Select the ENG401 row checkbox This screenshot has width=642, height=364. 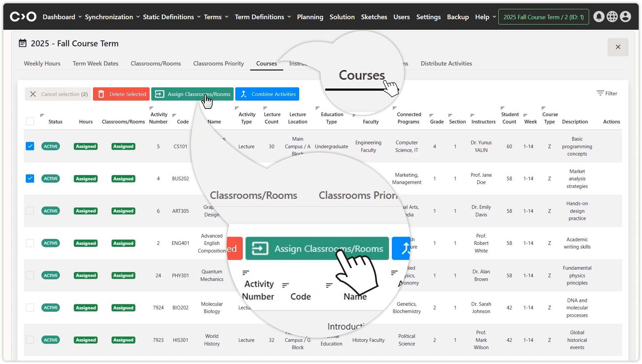[x=30, y=243]
